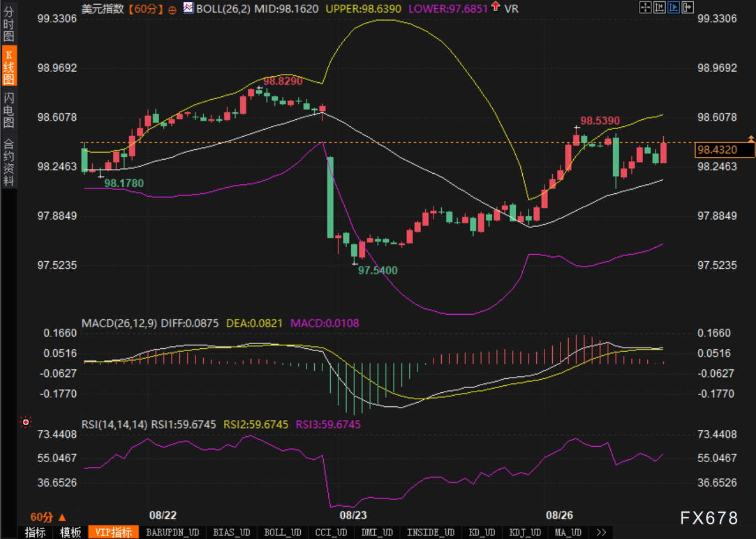
Task: Select the K线图 tab in the sidebar
Action: coord(8,66)
